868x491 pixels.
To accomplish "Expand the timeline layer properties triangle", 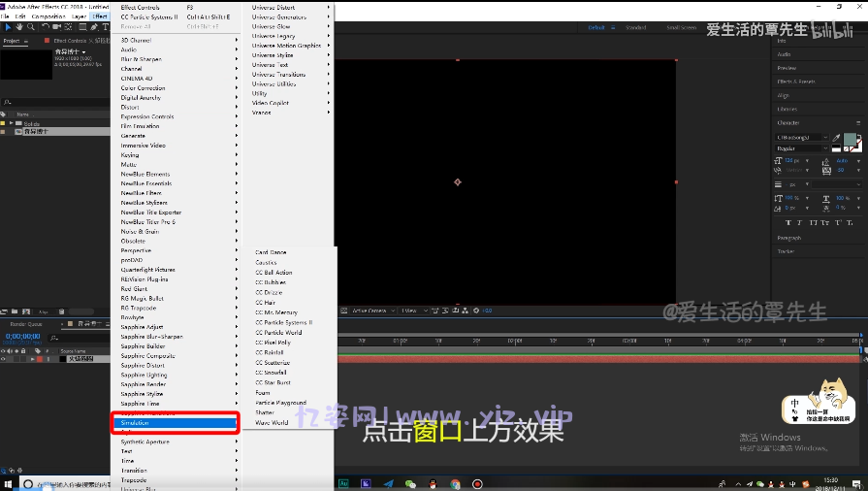I will point(32,359).
